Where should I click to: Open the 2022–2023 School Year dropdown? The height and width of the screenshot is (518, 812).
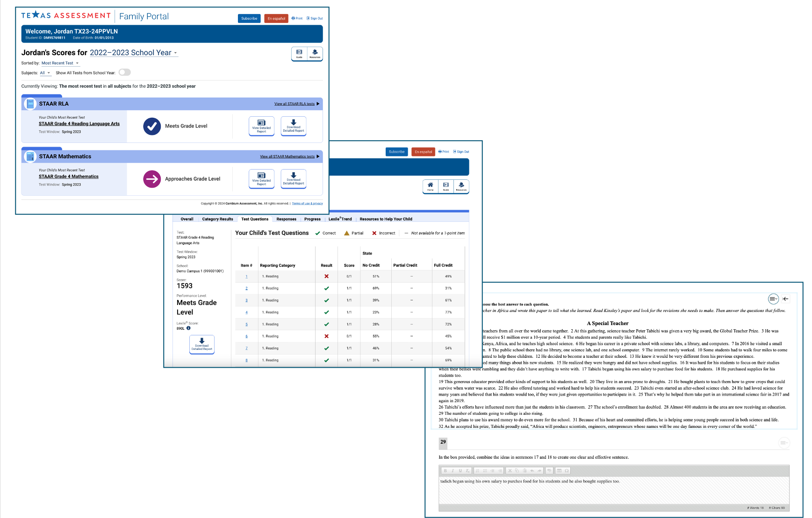point(134,53)
